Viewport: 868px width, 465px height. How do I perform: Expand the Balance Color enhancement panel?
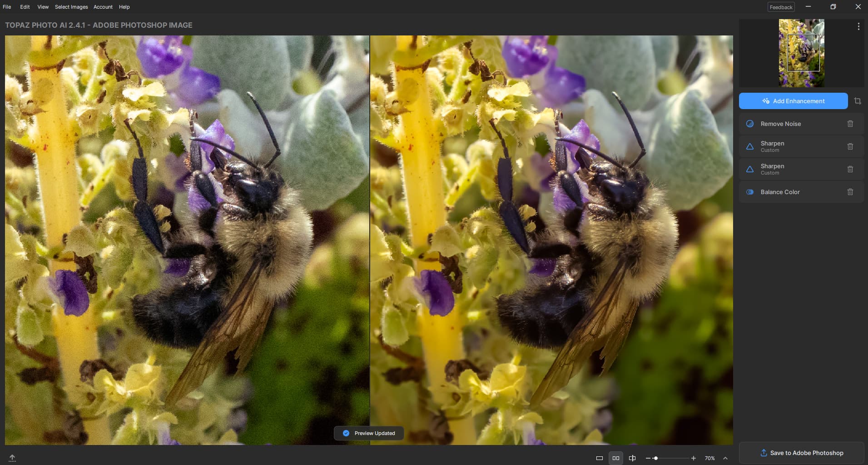coord(780,192)
